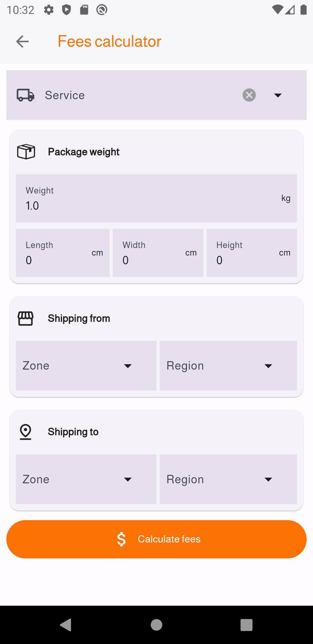Click the Calculate fees button
313x644 pixels.
(x=156, y=539)
